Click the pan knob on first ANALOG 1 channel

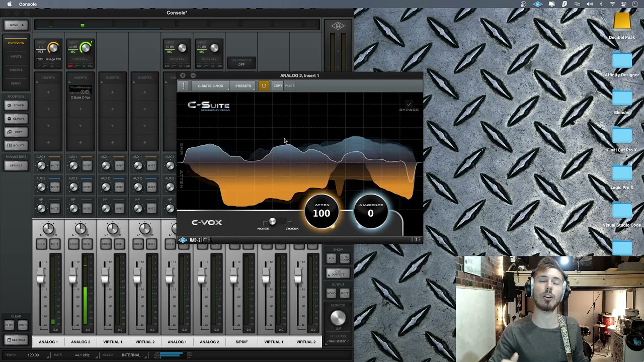(x=48, y=229)
